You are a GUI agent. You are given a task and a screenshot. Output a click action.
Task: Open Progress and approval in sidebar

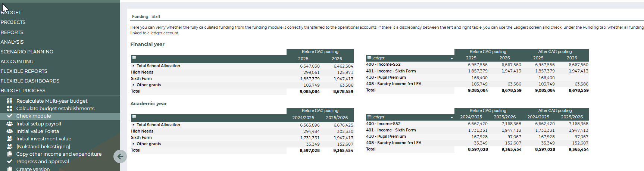(x=43, y=161)
